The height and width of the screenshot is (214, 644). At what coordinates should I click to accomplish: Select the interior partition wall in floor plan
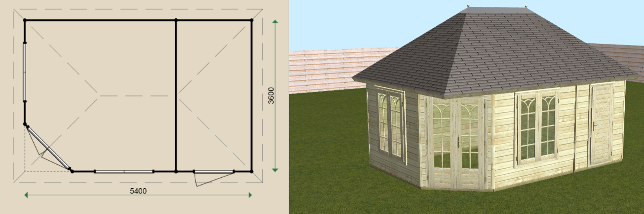176,96
